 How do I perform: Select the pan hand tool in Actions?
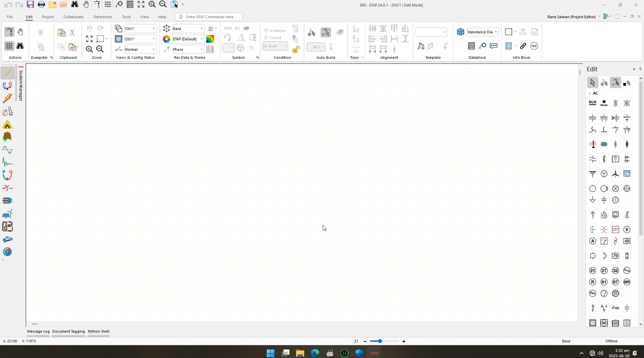coord(20,32)
